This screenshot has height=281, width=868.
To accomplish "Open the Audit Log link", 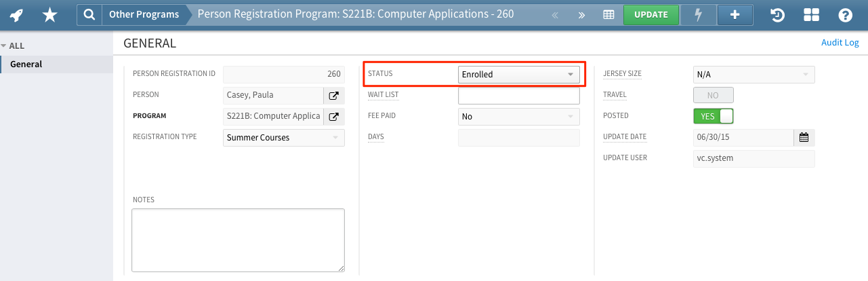I will coord(840,43).
